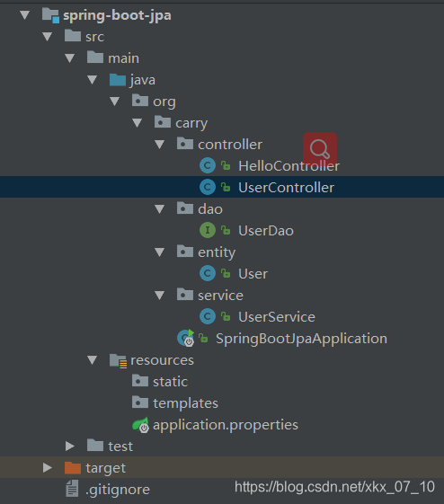The width and height of the screenshot is (444, 504).
Task: Select the service package label
Action: click(220, 296)
